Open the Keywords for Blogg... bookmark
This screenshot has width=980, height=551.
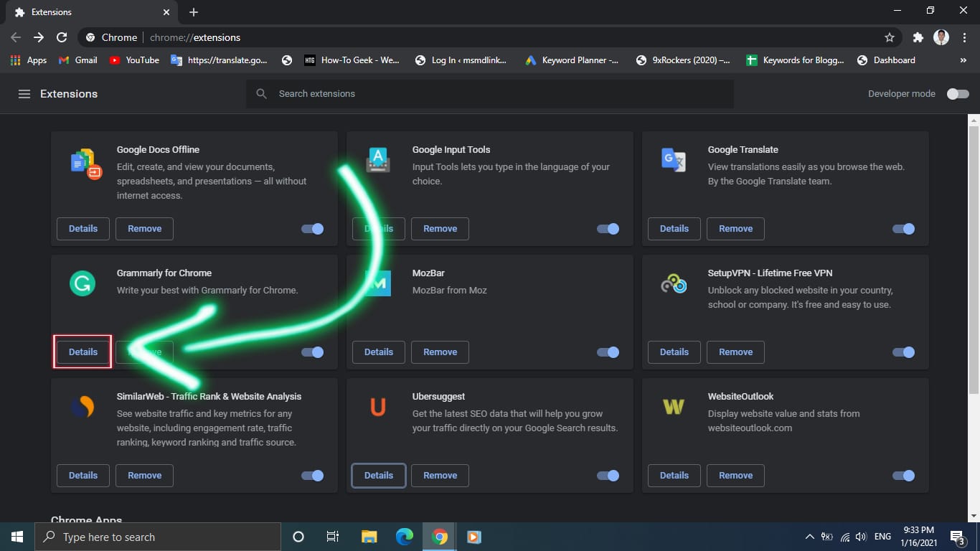[x=796, y=60]
